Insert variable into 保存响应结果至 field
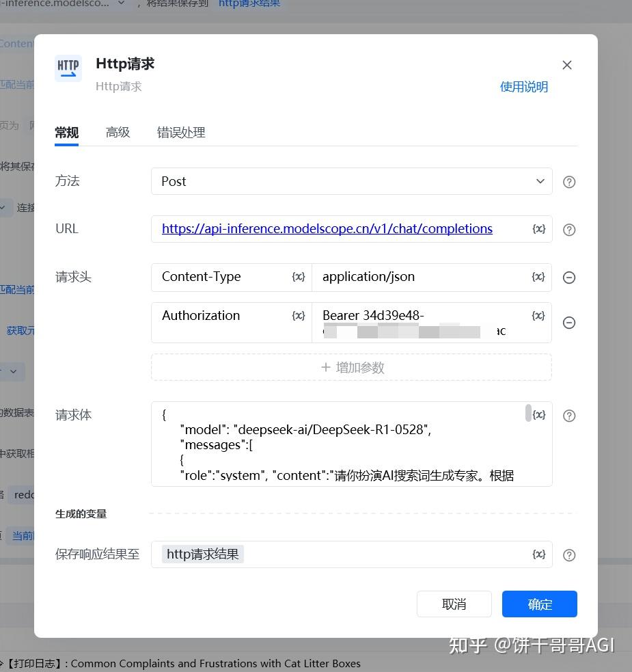Screen dimensions: 632x672 [x=538, y=554]
